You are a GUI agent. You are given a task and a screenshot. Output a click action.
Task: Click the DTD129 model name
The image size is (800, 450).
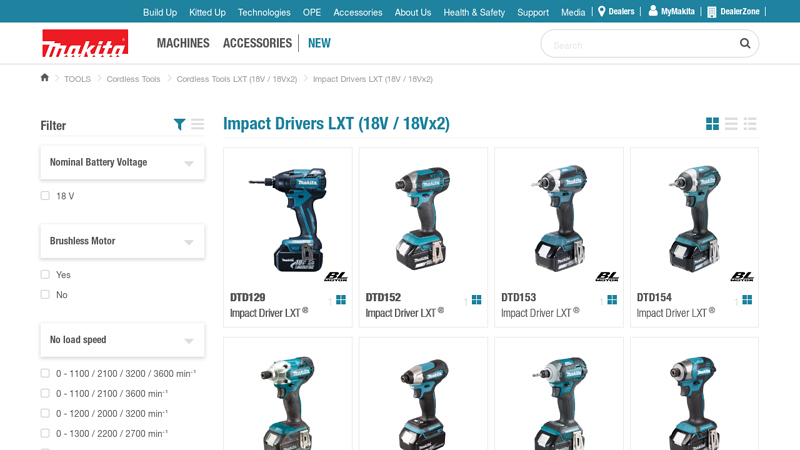pyautogui.click(x=247, y=297)
